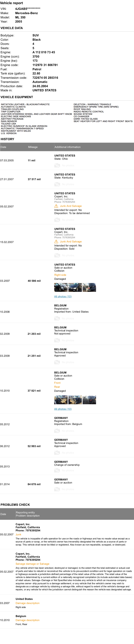Click no-photos icon under Belgium Registration 10.2008
This screenshot has width=134, height=644.
(57, 319)
